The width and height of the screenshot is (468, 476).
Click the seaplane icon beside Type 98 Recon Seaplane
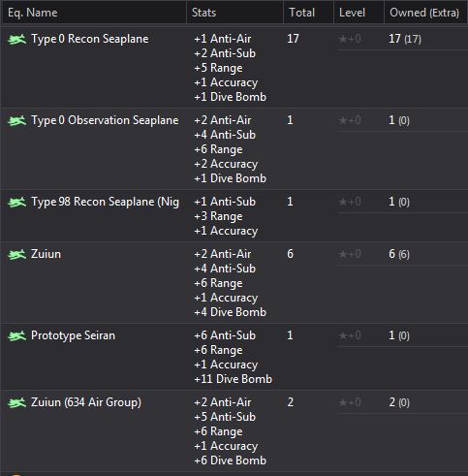16,203
